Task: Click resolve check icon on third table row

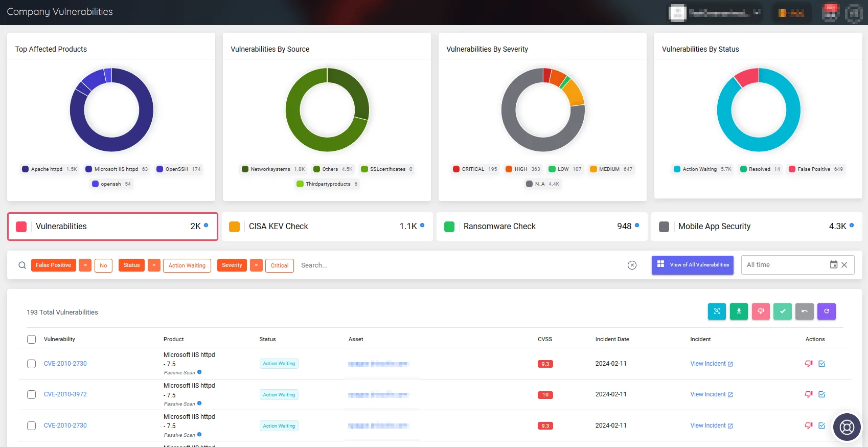Action: click(x=822, y=426)
